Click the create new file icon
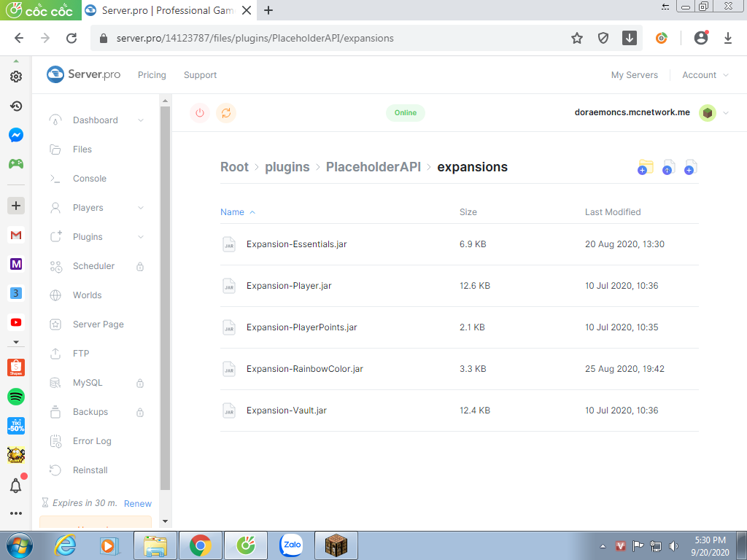747x560 pixels. pos(690,167)
